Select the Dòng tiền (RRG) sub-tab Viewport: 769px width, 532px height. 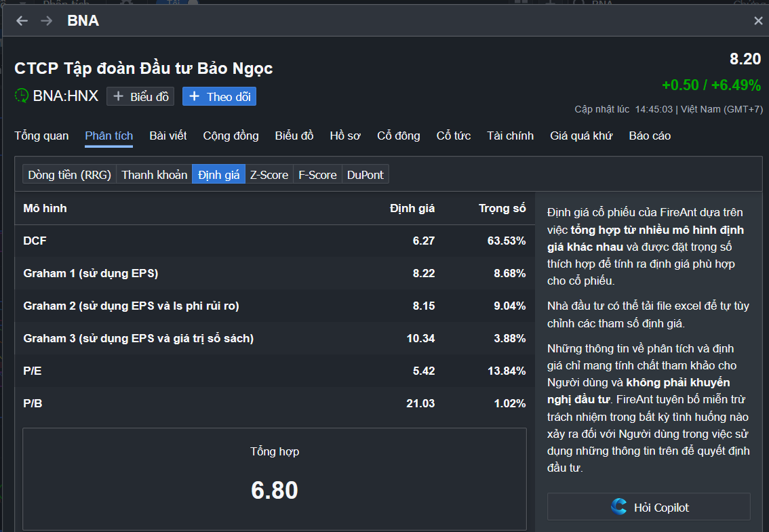pos(70,175)
